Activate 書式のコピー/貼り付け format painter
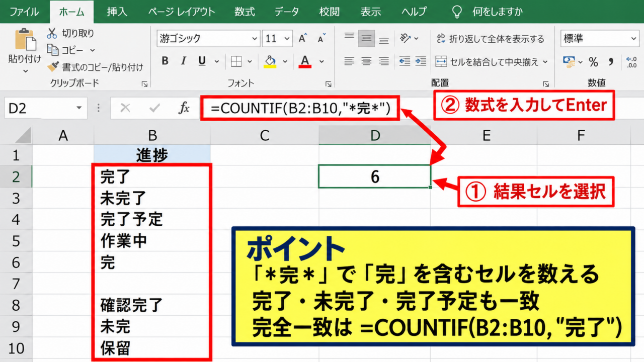The image size is (644, 362). [x=95, y=67]
